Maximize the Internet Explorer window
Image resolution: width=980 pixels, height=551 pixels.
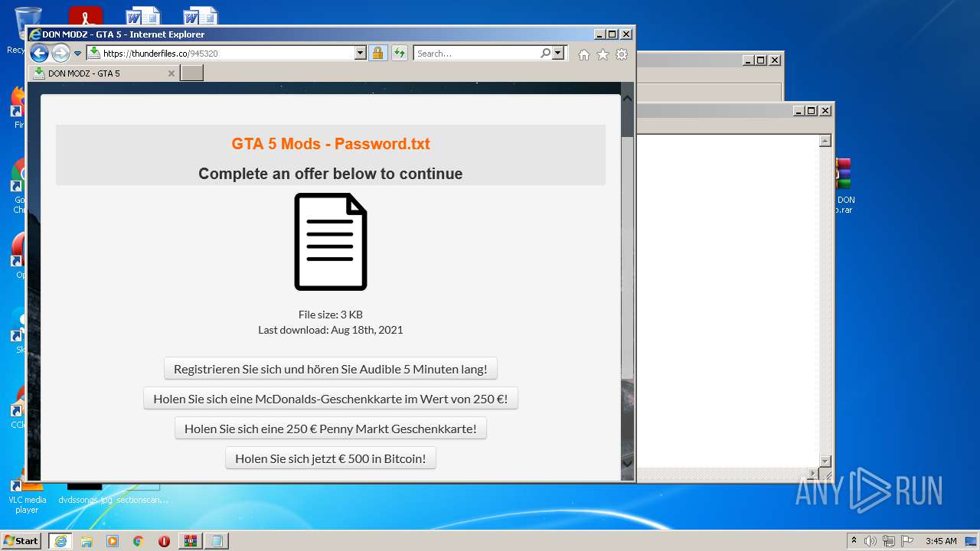pos(612,34)
